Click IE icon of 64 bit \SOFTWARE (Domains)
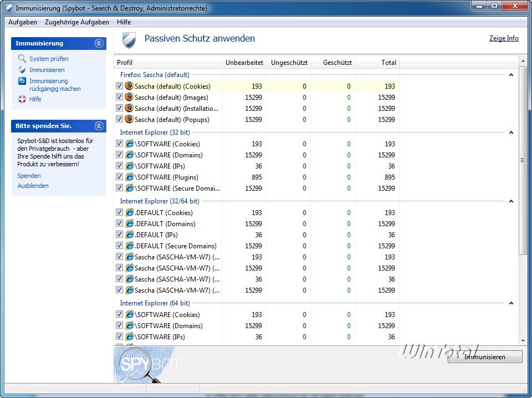The height and width of the screenshot is (398, 532). click(129, 325)
